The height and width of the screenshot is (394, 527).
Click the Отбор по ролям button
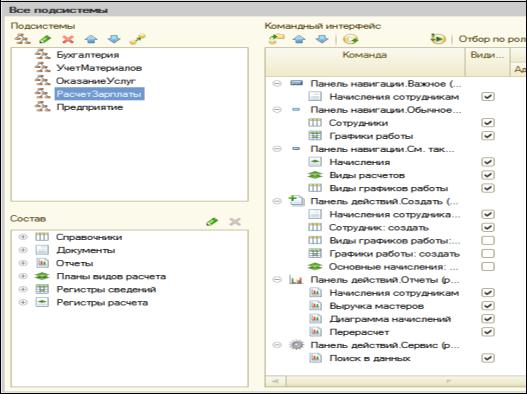[492, 39]
